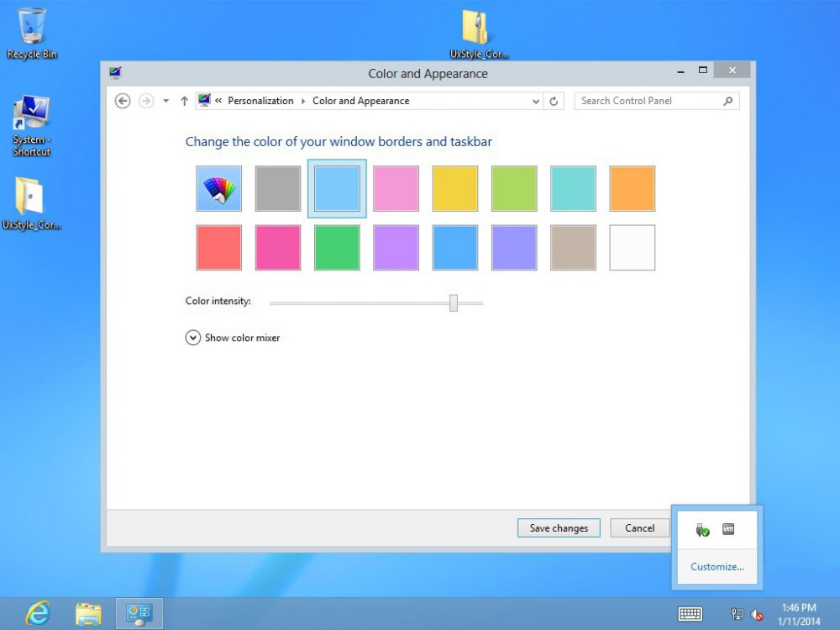
Task: Click the touch keyboard taskbar icon
Action: coord(690,614)
